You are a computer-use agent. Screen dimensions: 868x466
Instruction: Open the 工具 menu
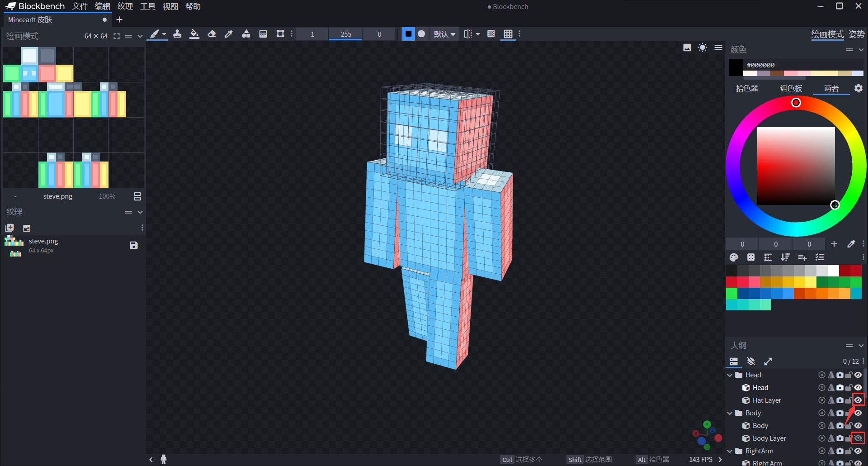point(148,6)
